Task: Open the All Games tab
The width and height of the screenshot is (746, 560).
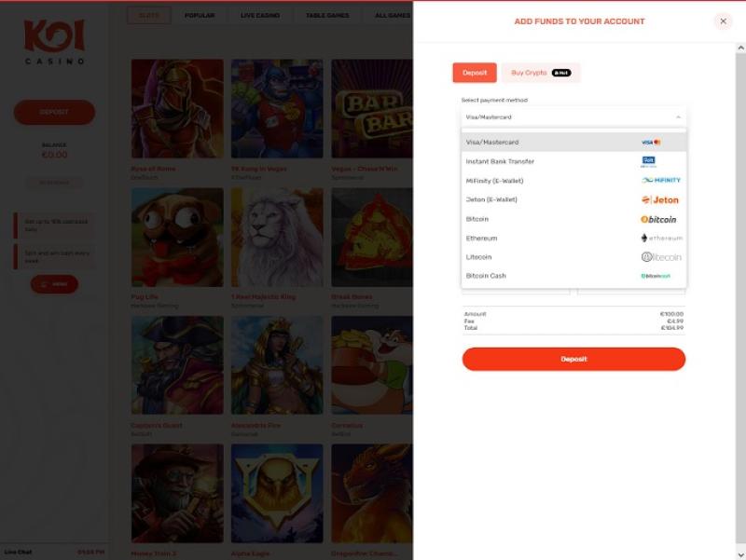Action: click(x=392, y=16)
